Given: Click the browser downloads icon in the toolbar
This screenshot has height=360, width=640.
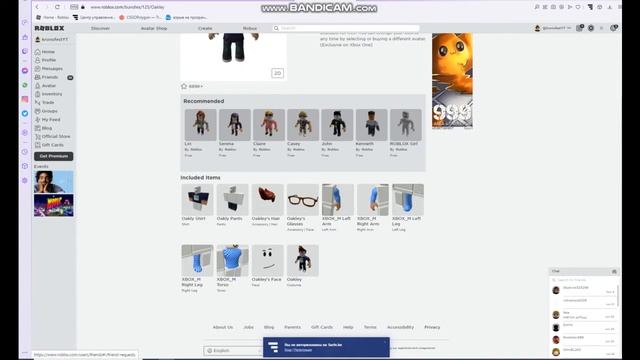Looking at the screenshot, I should (610, 7).
